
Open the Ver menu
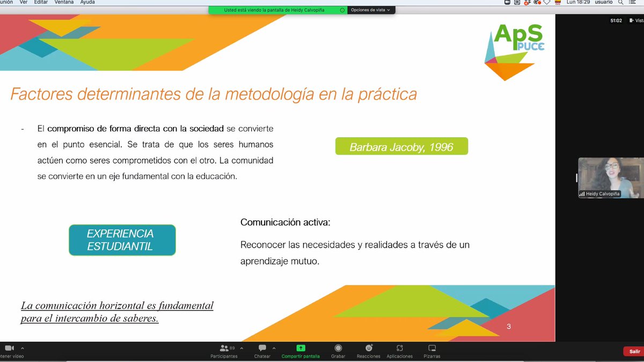[x=24, y=2]
